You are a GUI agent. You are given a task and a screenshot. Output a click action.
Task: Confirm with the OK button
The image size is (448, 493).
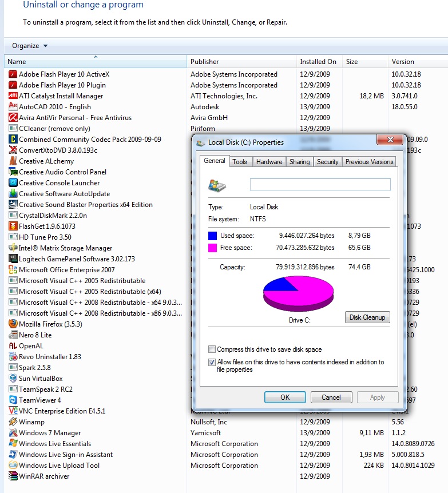(x=285, y=397)
